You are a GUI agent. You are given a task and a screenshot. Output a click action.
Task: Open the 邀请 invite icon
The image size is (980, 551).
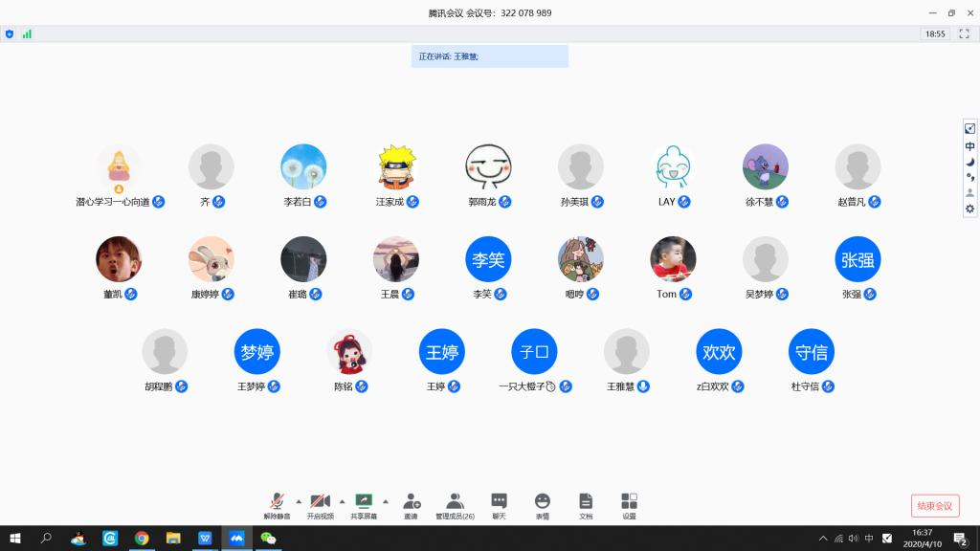point(412,503)
